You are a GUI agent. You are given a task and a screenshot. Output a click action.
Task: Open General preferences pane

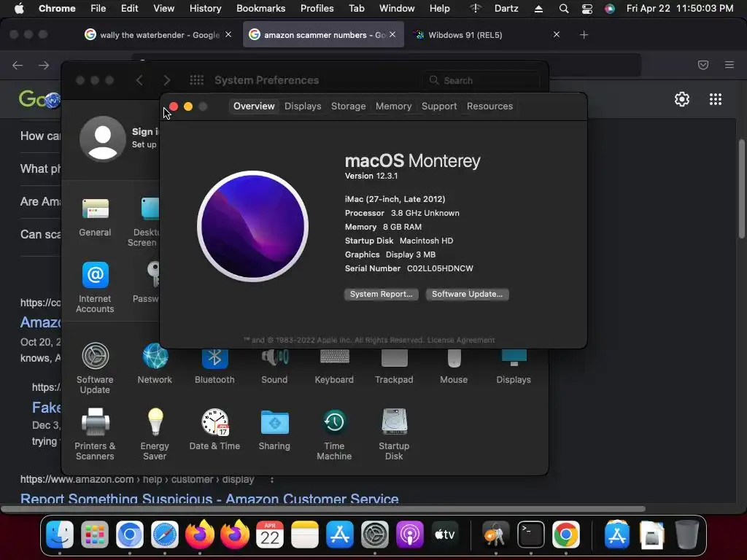96,217
